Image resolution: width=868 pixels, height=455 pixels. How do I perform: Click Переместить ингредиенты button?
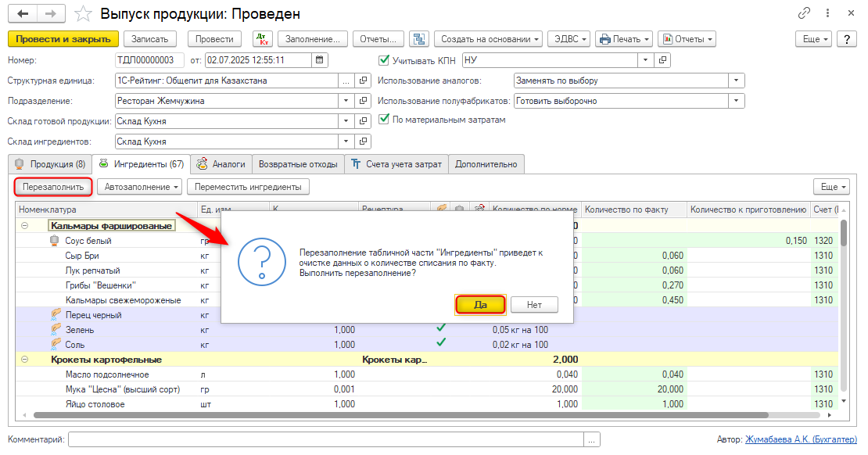(248, 187)
